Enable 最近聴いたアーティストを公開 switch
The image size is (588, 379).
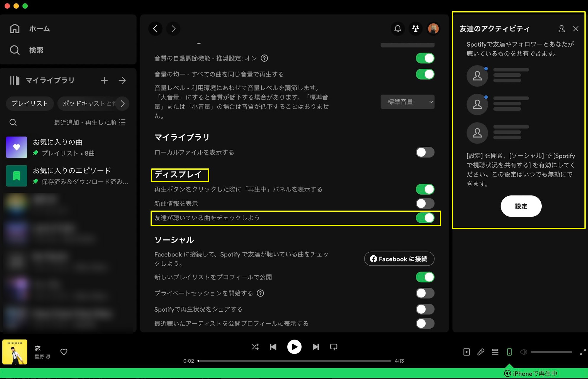425,323
